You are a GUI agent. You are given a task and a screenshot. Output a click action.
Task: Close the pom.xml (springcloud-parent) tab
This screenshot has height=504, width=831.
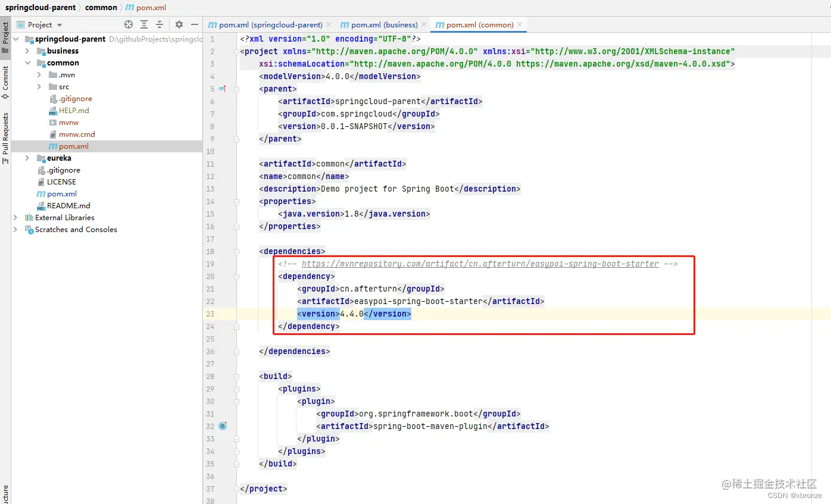click(x=329, y=24)
